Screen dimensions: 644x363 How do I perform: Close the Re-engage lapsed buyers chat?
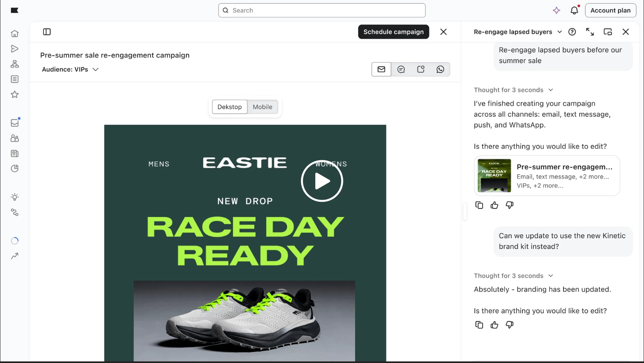[626, 32]
